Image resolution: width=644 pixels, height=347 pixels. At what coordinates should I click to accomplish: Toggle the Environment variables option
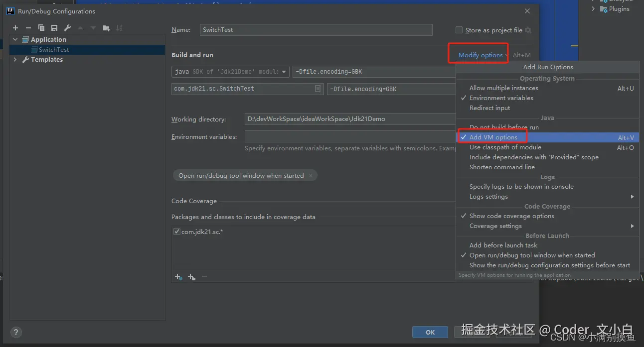pyautogui.click(x=547, y=98)
